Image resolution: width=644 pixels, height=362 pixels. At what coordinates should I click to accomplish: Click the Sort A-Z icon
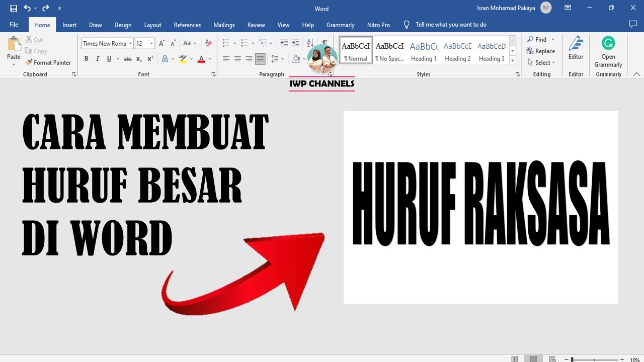pyautogui.click(x=310, y=43)
